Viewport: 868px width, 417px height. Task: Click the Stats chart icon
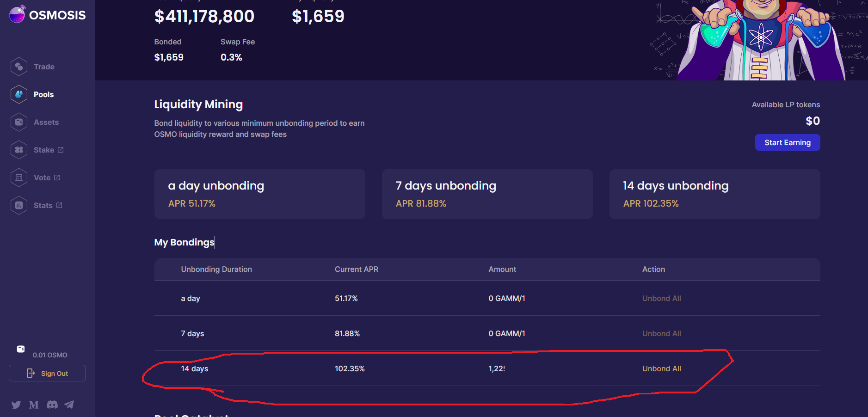19,205
